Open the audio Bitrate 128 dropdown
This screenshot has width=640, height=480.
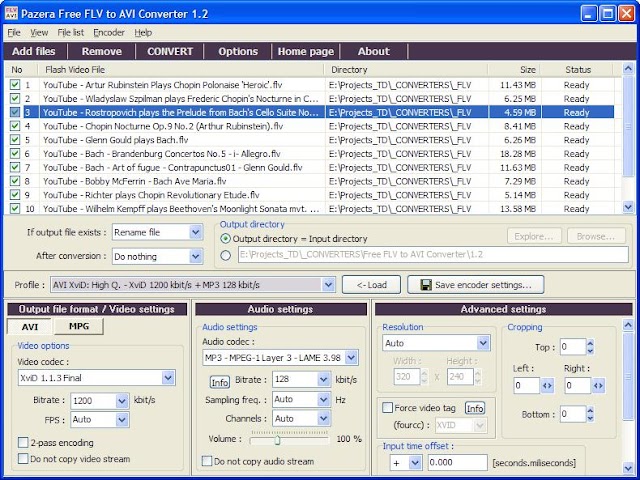pos(324,379)
